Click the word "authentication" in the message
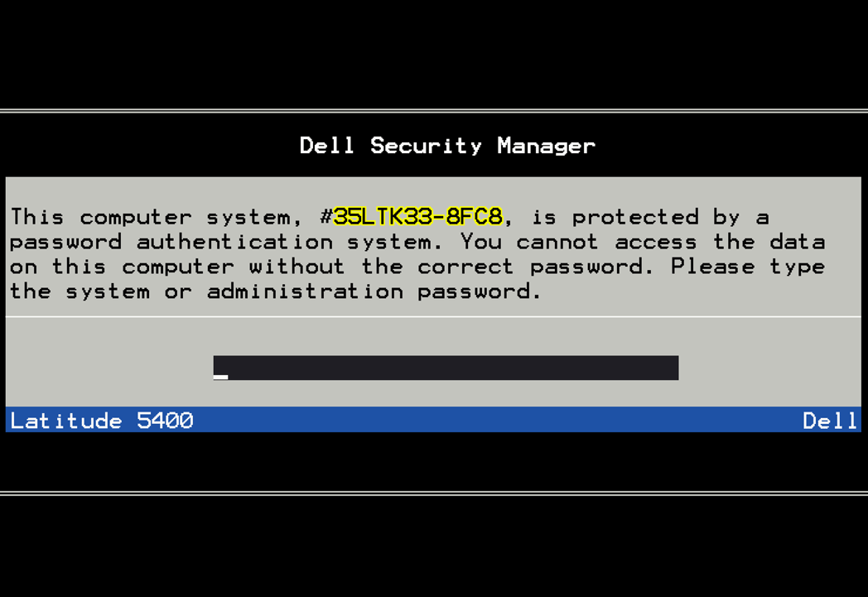This screenshot has width=868, height=597. pyautogui.click(x=234, y=242)
